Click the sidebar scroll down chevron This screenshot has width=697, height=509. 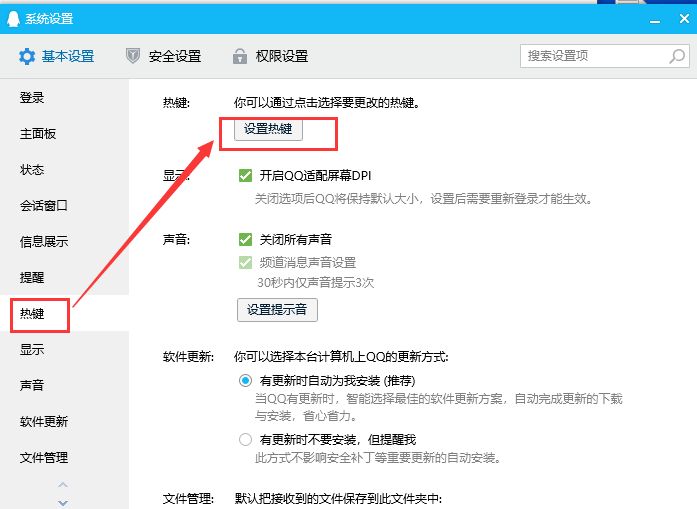(63, 503)
